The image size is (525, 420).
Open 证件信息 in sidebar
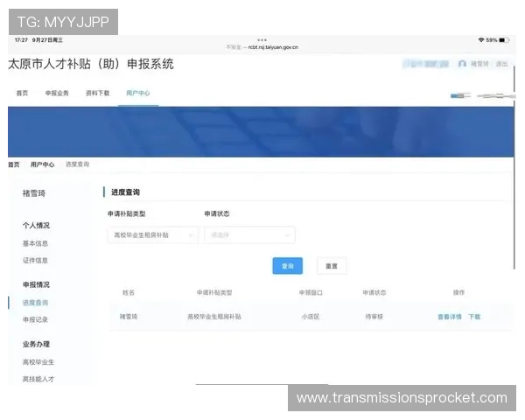35,260
